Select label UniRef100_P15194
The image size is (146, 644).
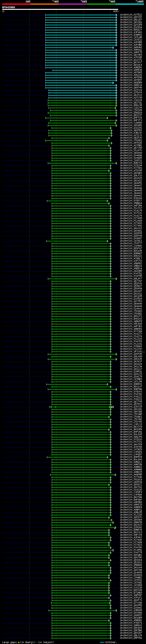131,165
